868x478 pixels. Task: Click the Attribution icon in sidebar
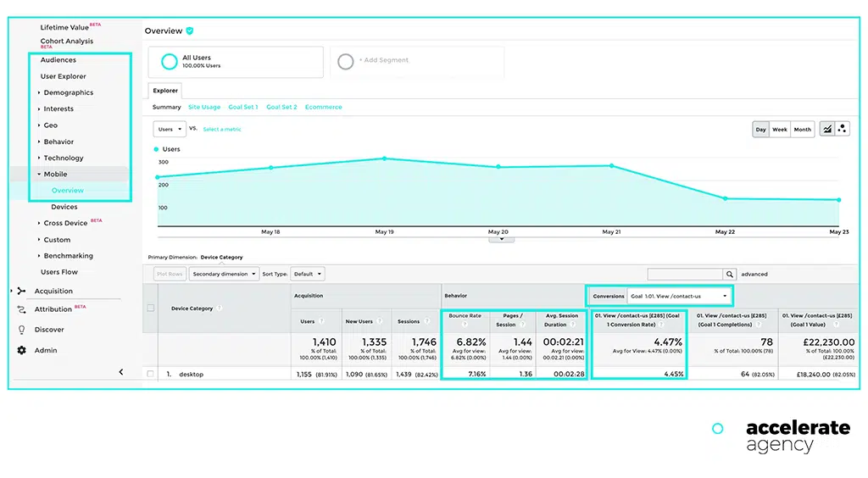pos(22,310)
